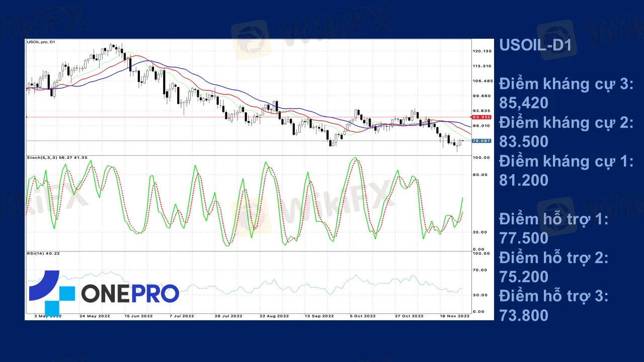The height and width of the screenshot is (362, 644).
Task: Click the 7 Jul 2022 date label
Action: click(x=182, y=316)
